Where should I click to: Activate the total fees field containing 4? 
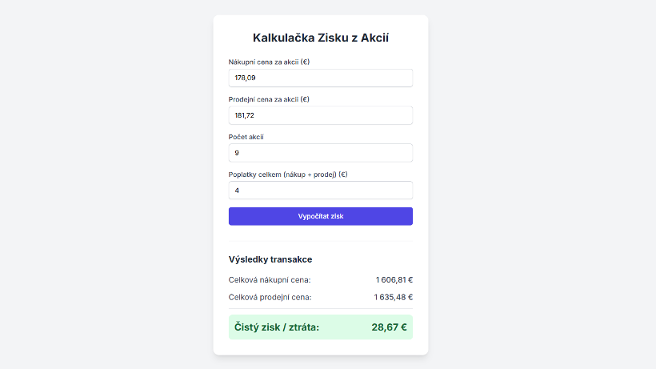[x=320, y=190]
